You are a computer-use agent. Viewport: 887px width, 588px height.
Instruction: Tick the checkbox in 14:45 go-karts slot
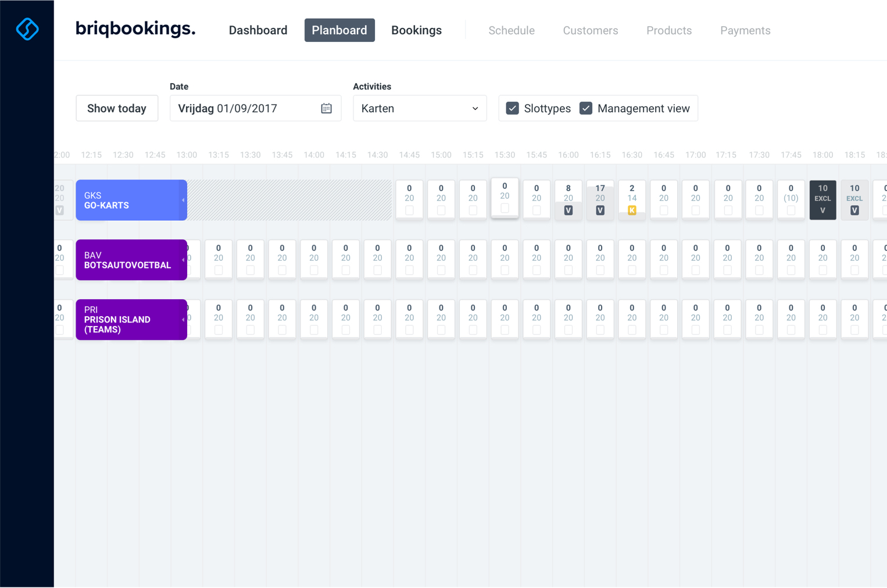tap(409, 210)
